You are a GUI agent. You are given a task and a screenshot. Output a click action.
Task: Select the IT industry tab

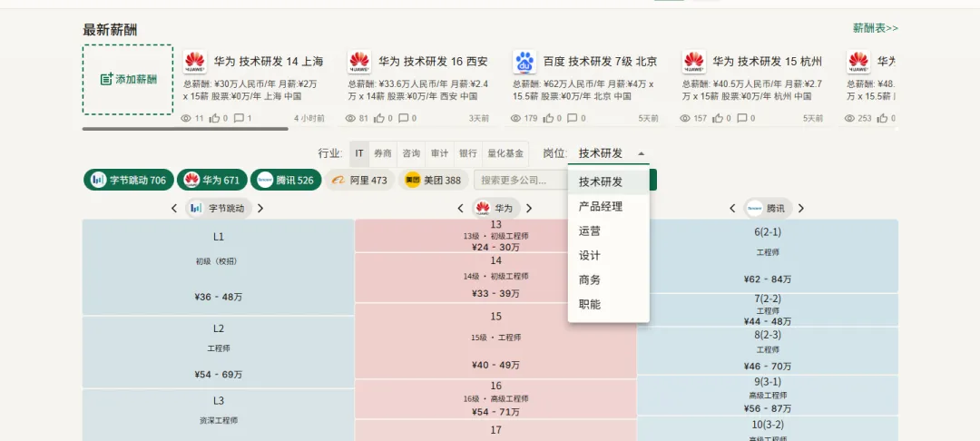[x=359, y=153]
